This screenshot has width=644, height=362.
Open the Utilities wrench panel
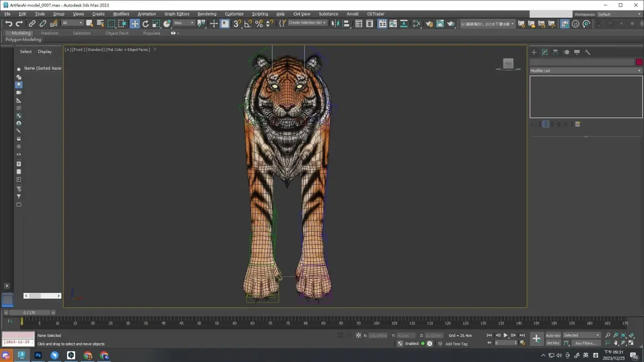pyautogui.click(x=588, y=52)
